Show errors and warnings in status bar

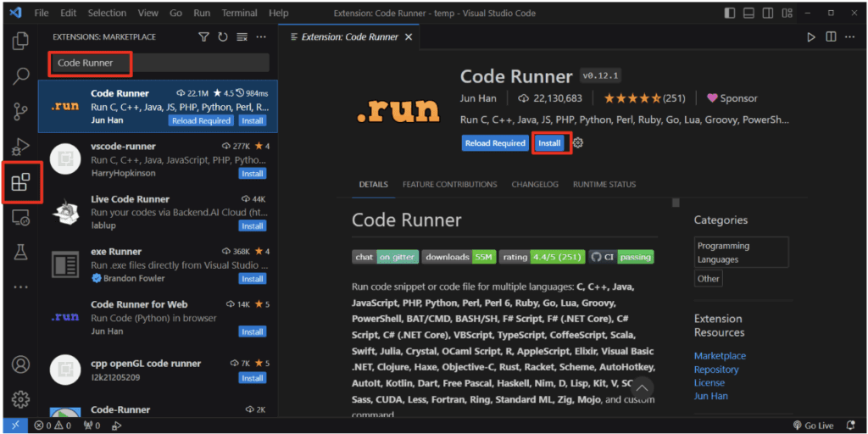click(x=53, y=426)
